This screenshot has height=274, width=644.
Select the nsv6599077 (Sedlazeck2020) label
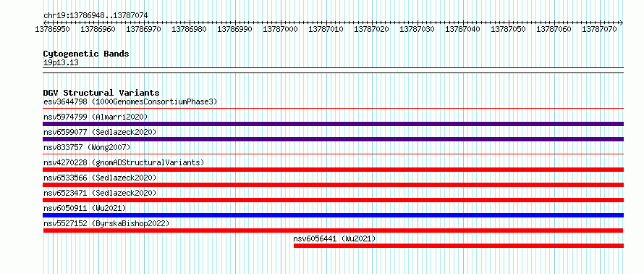100,132
